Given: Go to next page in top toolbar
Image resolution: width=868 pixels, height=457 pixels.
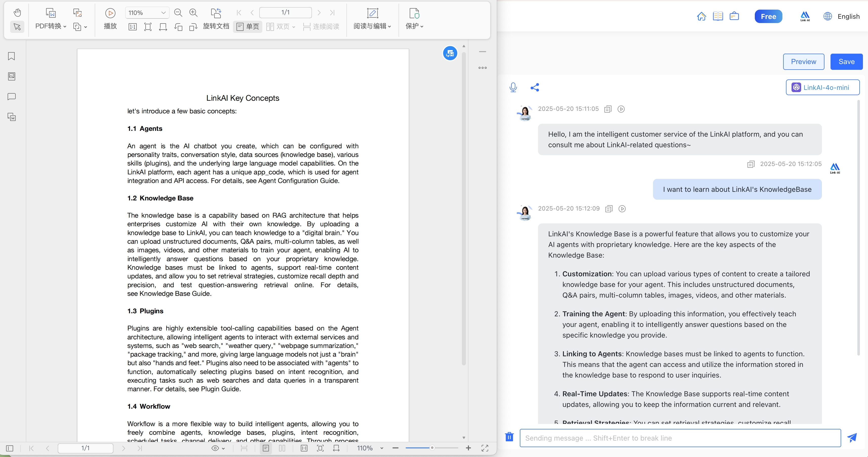Looking at the screenshot, I should point(319,13).
